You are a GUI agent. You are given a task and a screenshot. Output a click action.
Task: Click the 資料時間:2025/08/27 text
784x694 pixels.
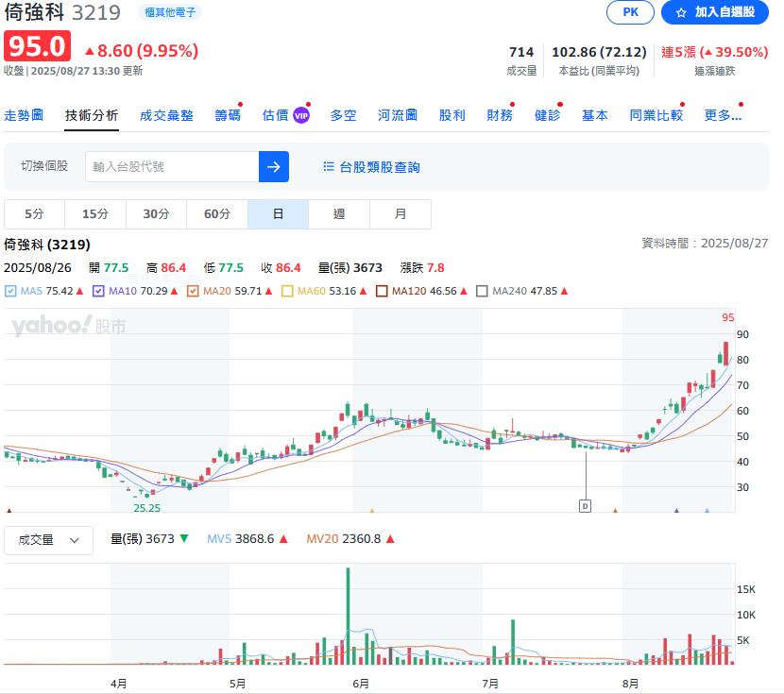705,244
